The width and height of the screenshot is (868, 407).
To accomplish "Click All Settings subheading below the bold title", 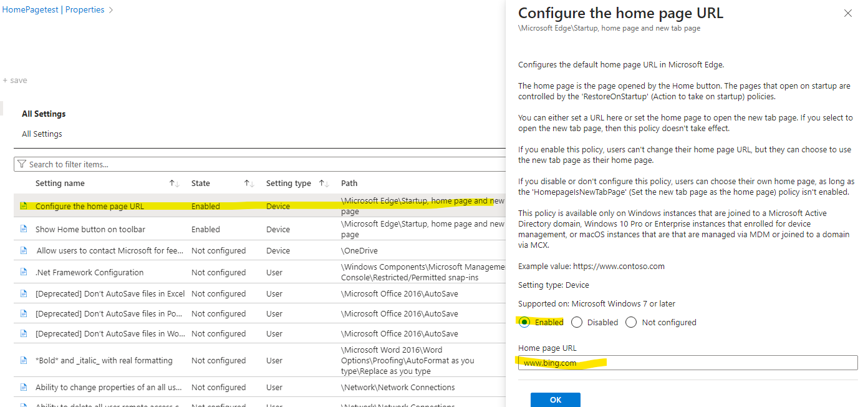I will coord(42,134).
